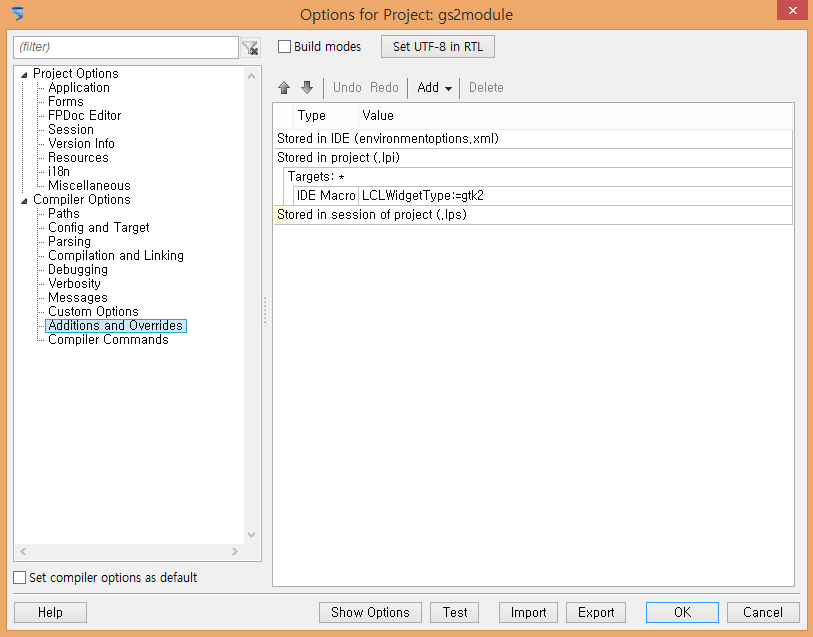Click the Help button
This screenshot has width=813, height=637.
click(x=50, y=613)
